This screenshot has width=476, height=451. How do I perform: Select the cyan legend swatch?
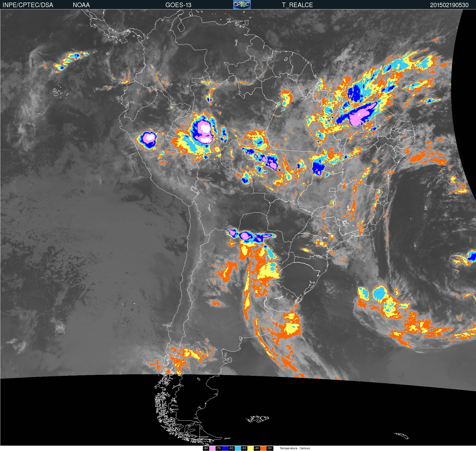238,448
